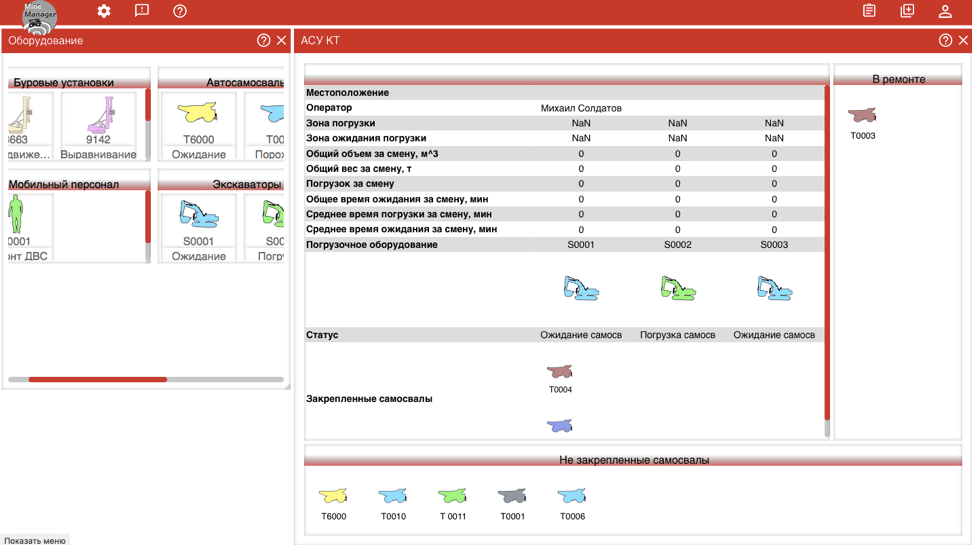
Task: Click the Общий вес за смену row label
Action: [x=358, y=169]
